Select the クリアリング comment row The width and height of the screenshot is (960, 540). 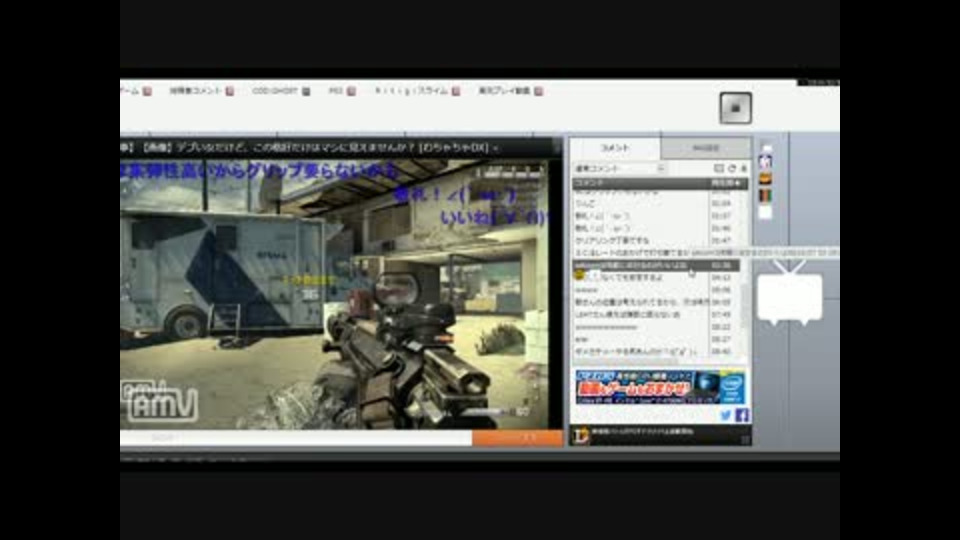(656, 241)
